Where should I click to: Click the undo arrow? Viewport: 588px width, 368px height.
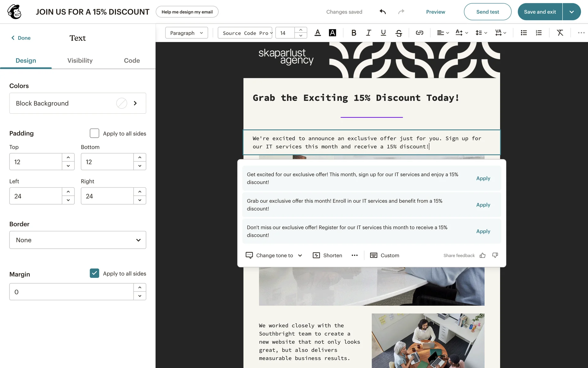(383, 12)
